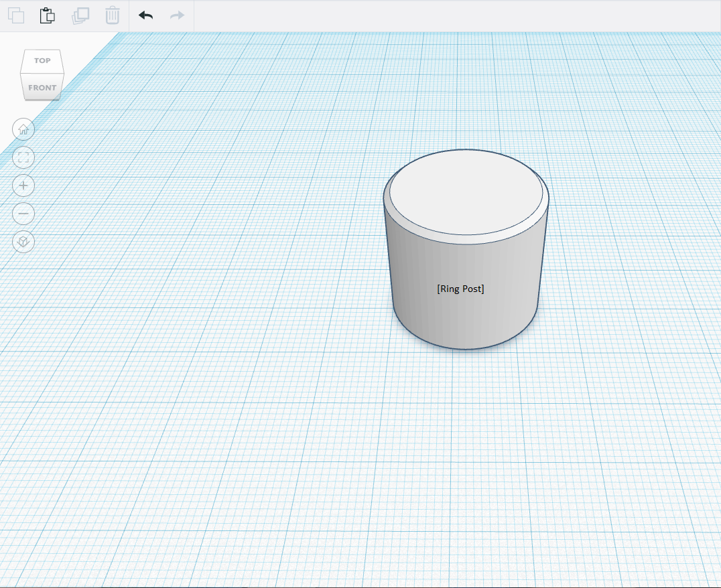Click the Delete trash icon

(x=112, y=15)
